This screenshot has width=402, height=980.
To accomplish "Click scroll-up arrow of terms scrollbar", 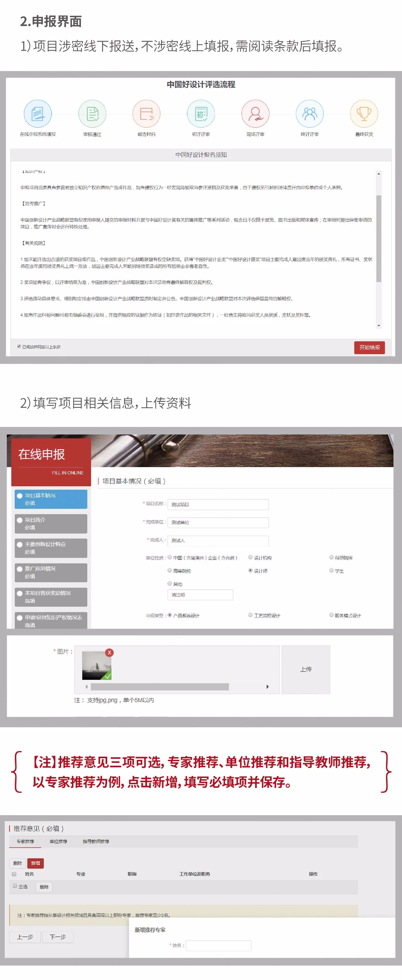I will [378, 173].
